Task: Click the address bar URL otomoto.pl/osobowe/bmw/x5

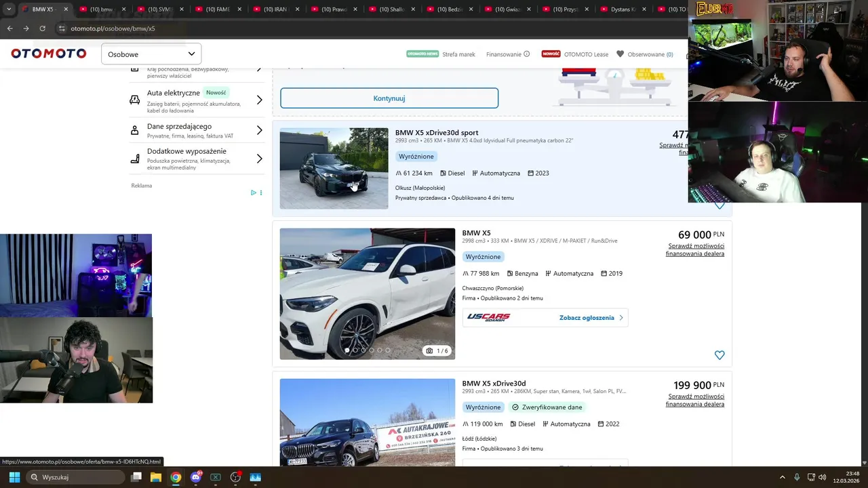Action: pos(113,28)
